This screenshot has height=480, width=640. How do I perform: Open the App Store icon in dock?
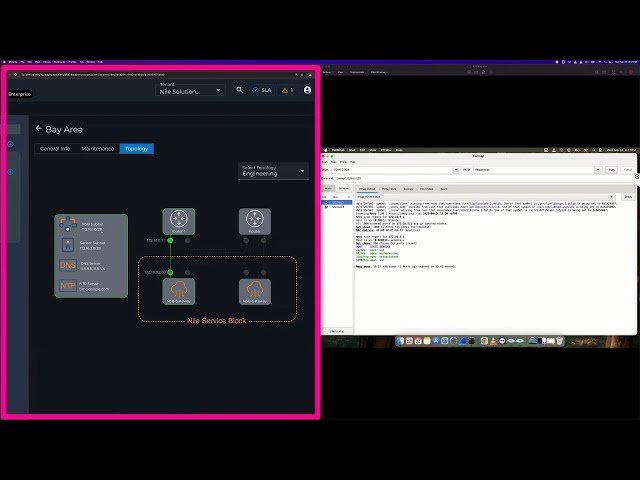[436, 341]
